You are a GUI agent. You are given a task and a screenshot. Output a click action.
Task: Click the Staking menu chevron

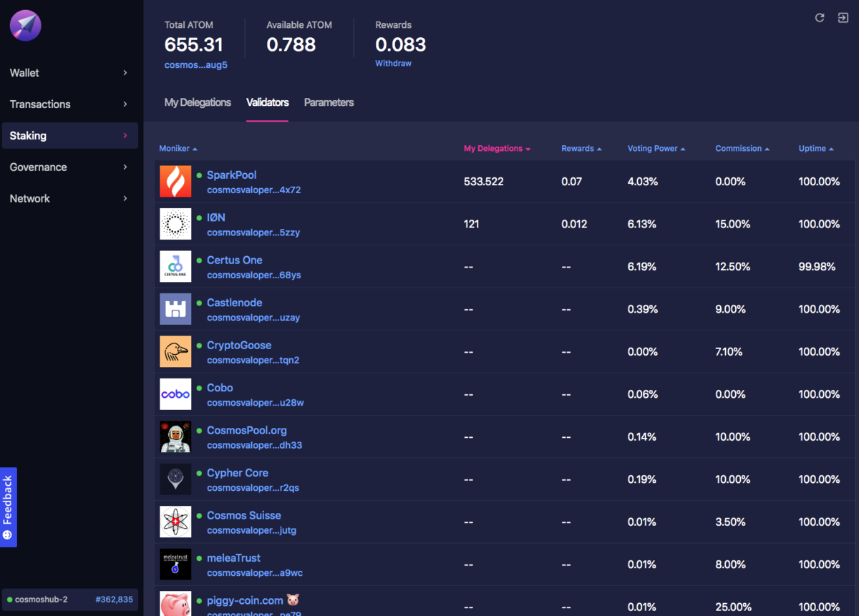tap(125, 136)
